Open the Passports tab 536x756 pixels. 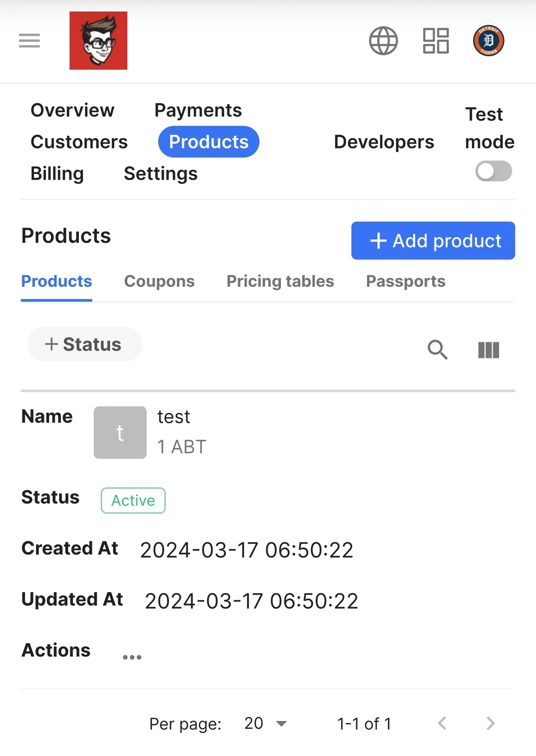coord(406,281)
